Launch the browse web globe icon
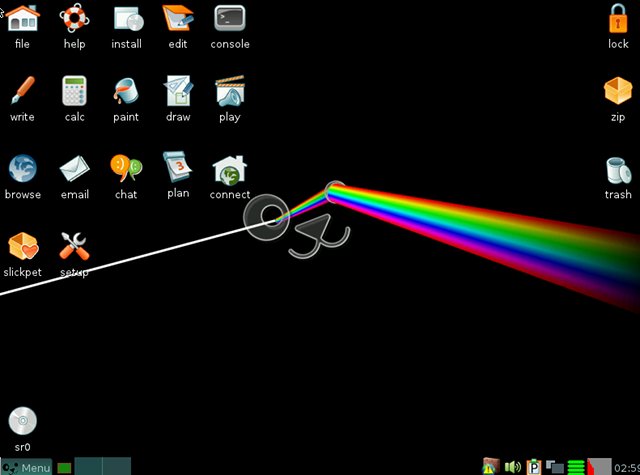640x475 pixels. [x=22, y=168]
